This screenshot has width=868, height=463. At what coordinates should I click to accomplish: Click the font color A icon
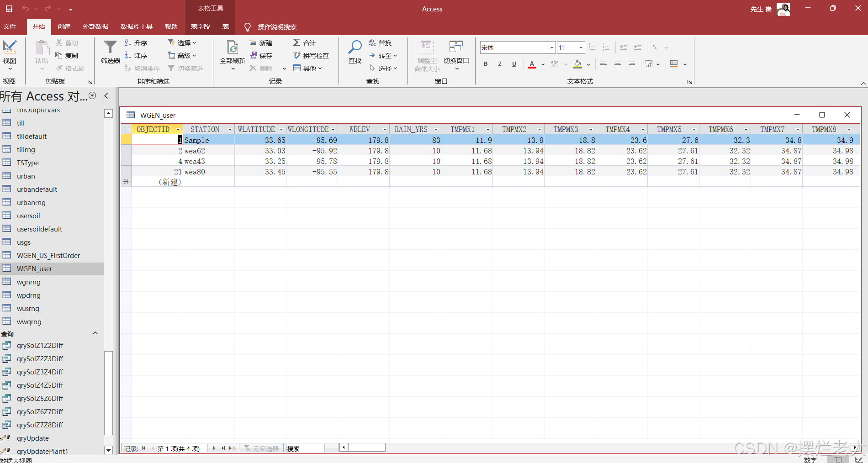[532, 64]
